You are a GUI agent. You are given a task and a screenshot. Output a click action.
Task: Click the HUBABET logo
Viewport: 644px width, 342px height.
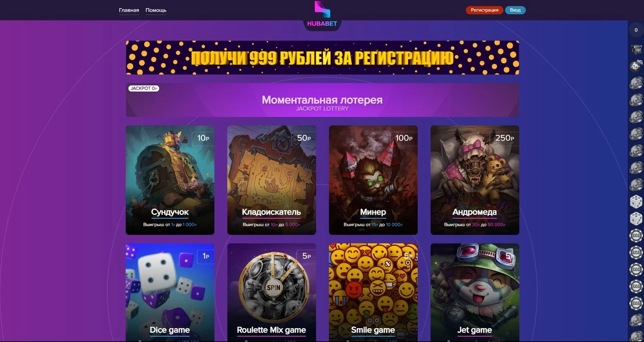coord(322,15)
